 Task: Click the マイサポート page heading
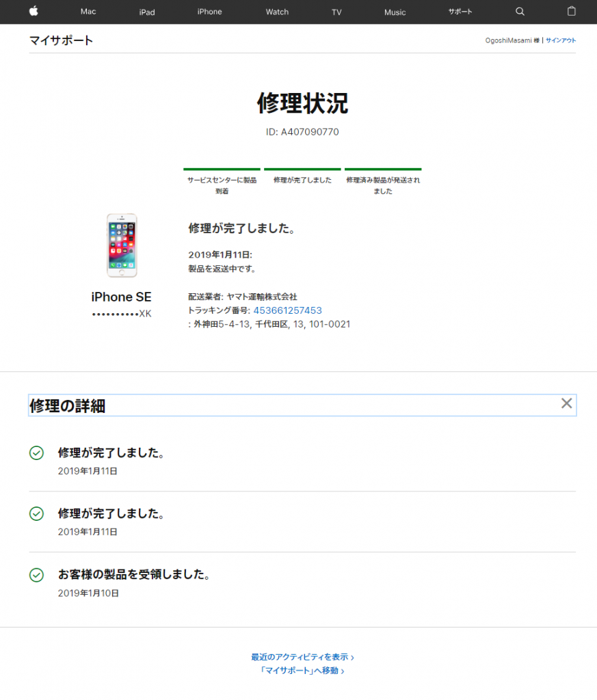[x=61, y=40]
